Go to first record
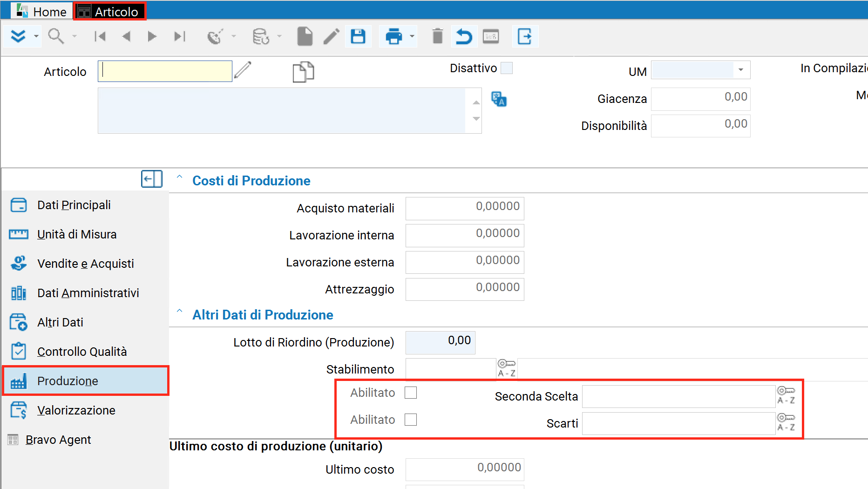 [100, 36]
